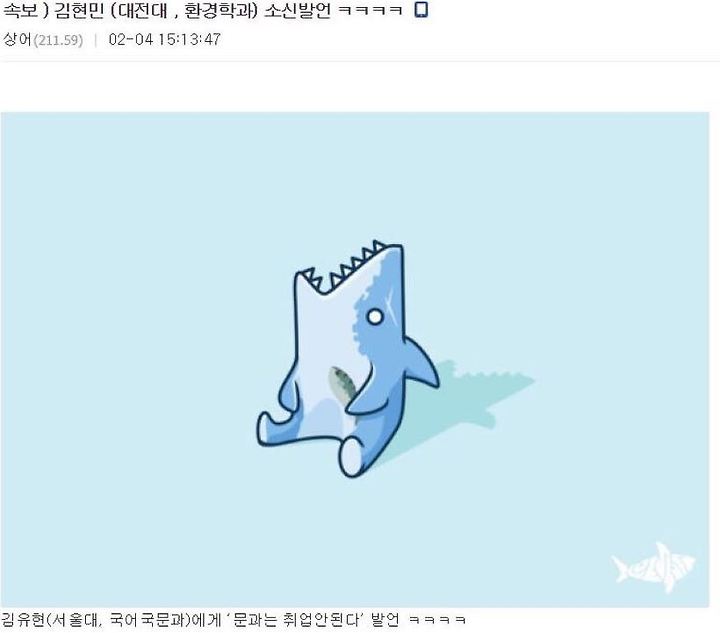Click the ㅋㅋㅋㅋ at the caption end

click(x=437, y=621)
